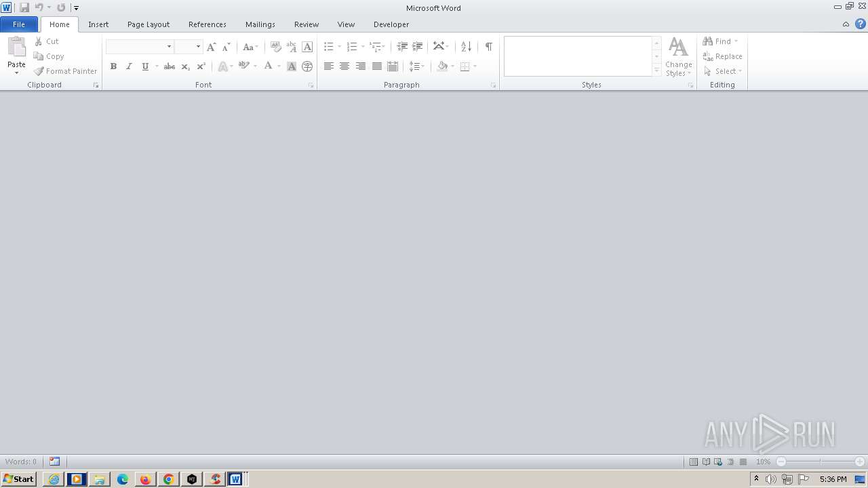Toggle Strikethrough formatting

tap(170, 66)
